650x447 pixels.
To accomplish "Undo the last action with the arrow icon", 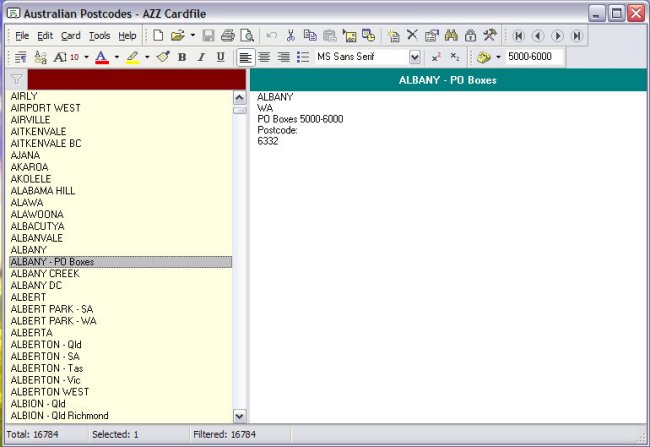I will click(x=272, y=36).
